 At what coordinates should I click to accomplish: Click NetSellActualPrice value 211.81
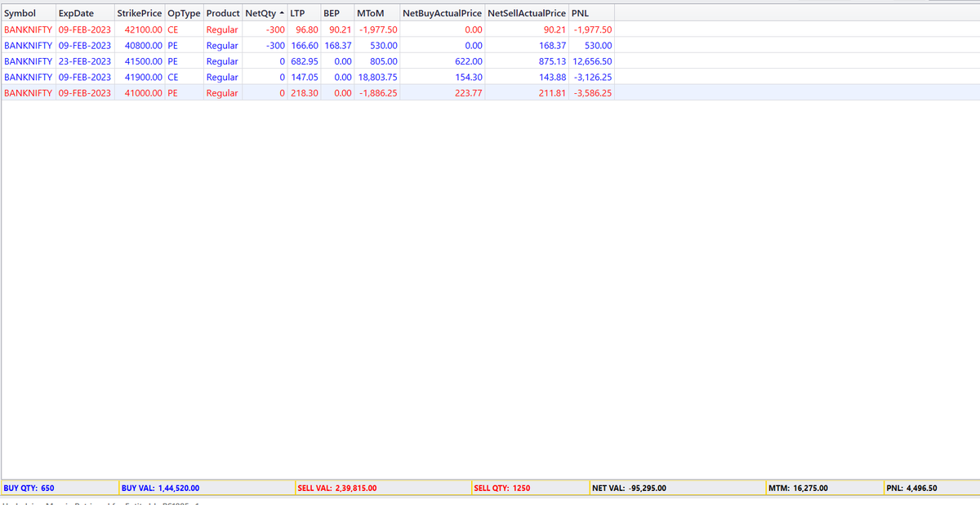tap(554, 93)
